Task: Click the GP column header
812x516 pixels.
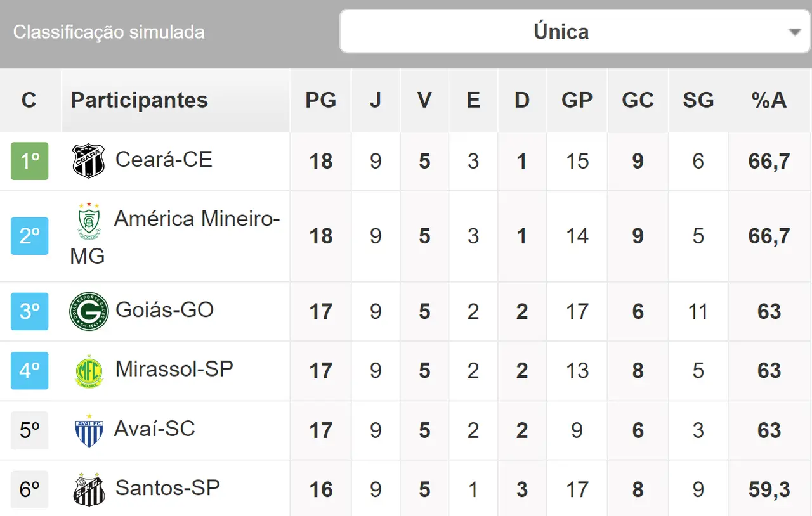Action: click(577, 100)
